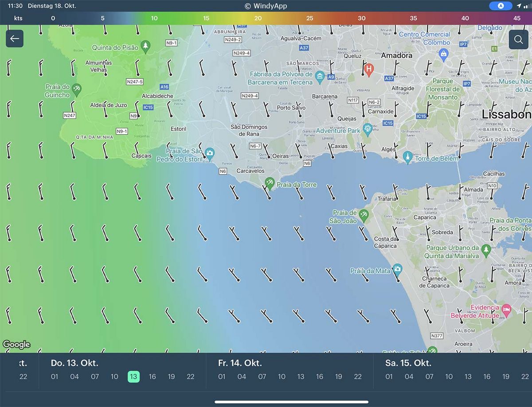
Task: Select hour 16 on Do. 13. Okt.
Action: [153, 376]
